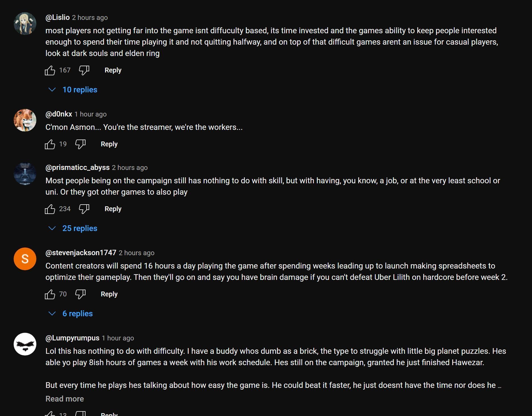Screen dimensions: 532x416
Task: Dislike @stevenjackson1747's comment
Action: coord(80,294)
